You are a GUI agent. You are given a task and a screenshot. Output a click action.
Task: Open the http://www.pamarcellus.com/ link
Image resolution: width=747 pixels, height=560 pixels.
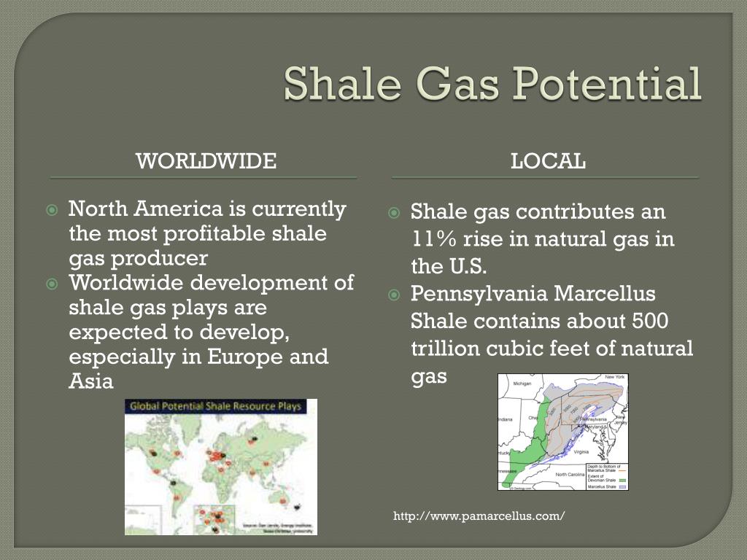point(479,516)
